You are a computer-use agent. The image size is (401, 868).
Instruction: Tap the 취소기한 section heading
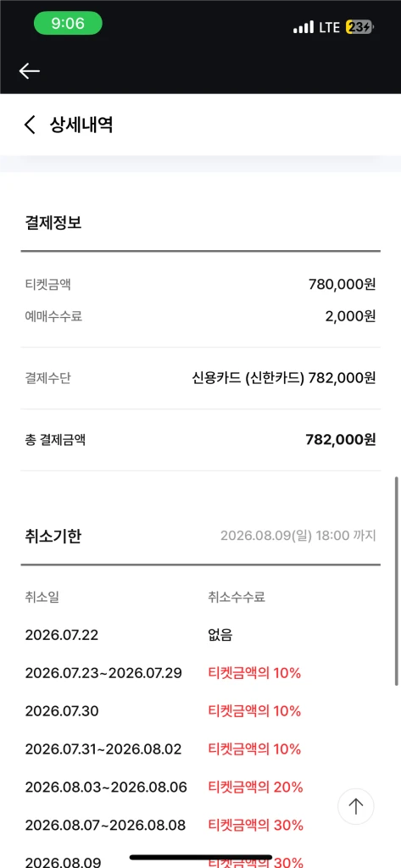click(53, 536)
